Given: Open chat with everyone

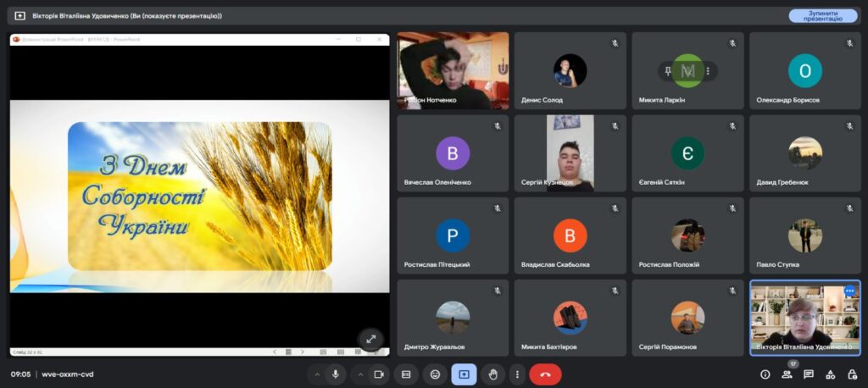Looking at the screenshot, I should click(809, 374).
